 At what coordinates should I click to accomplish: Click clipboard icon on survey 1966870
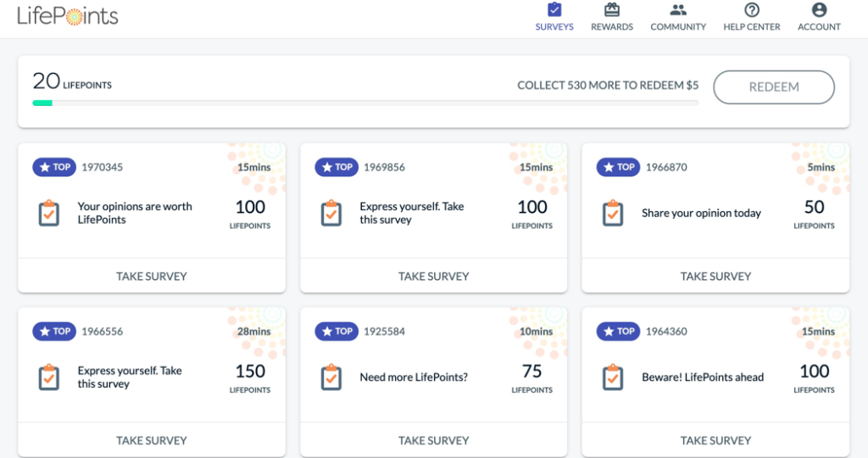coord(613,213)
